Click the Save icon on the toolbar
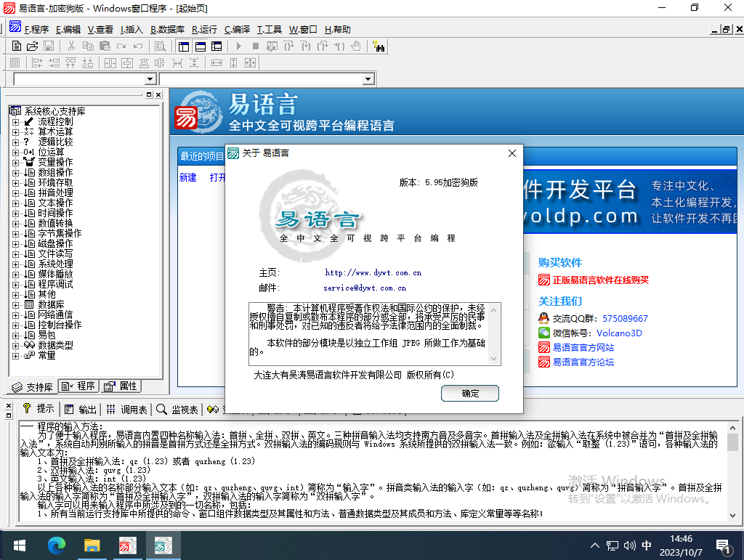The height and width of the screenshot is (560, 744). coord(49,45)
